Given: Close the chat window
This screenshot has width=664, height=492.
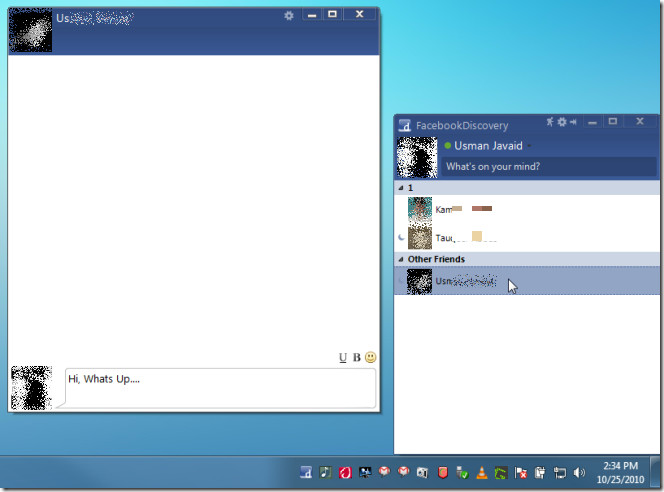Looking at the screenshot, I should 360,15.
